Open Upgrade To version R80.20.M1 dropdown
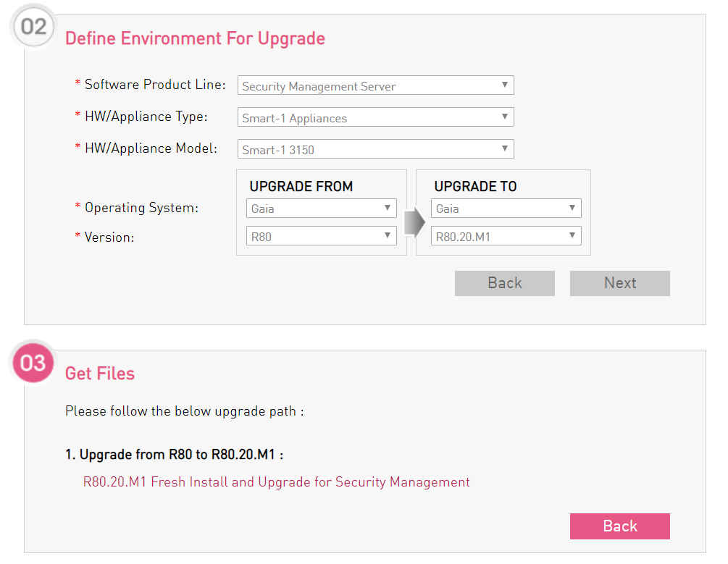This screenshot has height=564, width=728. pos(506,236)
